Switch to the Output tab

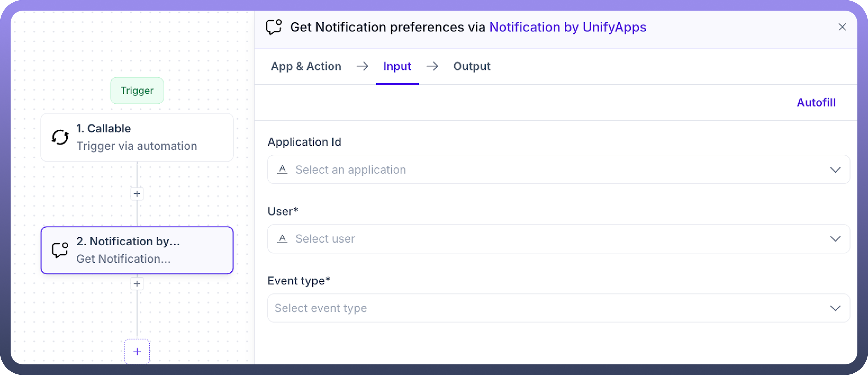(471, 66)
